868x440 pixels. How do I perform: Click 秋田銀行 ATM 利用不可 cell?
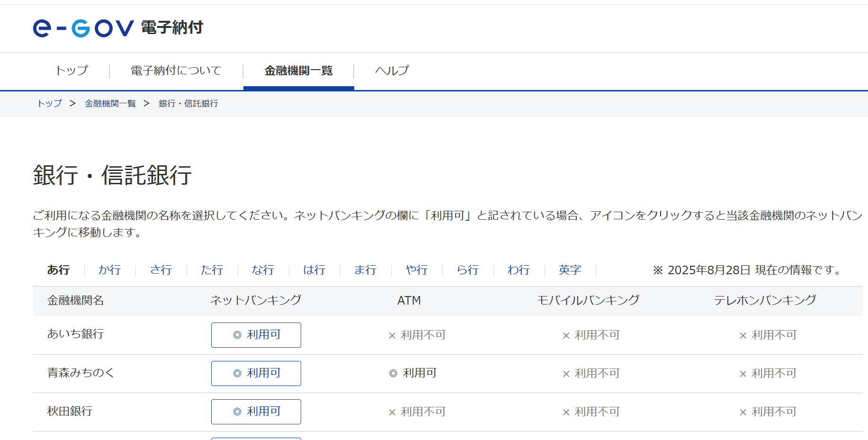(x=417, y=412)
